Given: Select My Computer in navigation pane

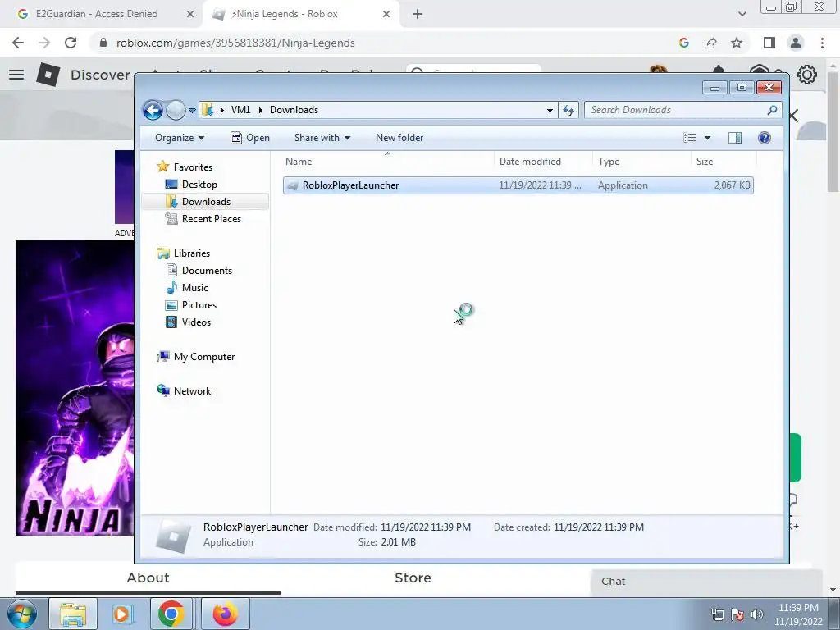Looking at the screenshot, I should 195,357.
